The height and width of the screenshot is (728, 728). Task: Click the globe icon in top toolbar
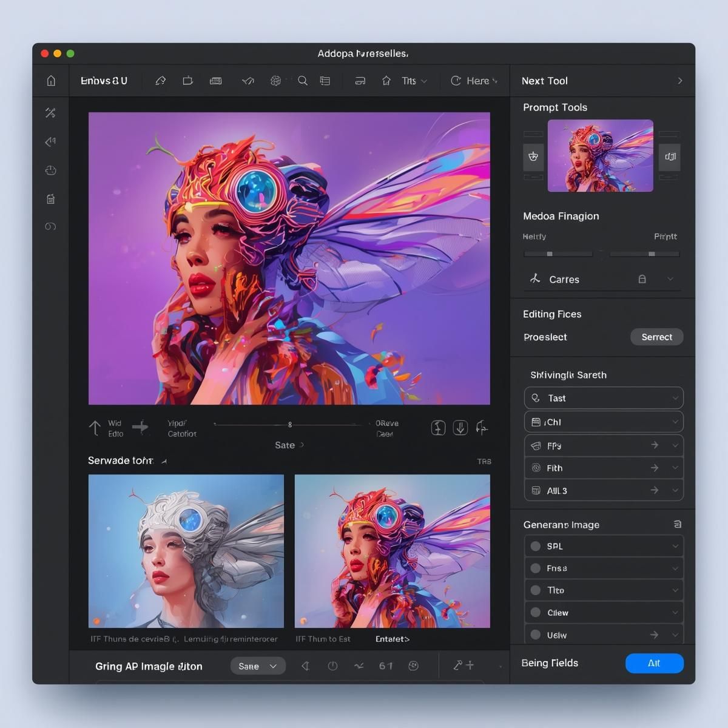coord(275,81)
